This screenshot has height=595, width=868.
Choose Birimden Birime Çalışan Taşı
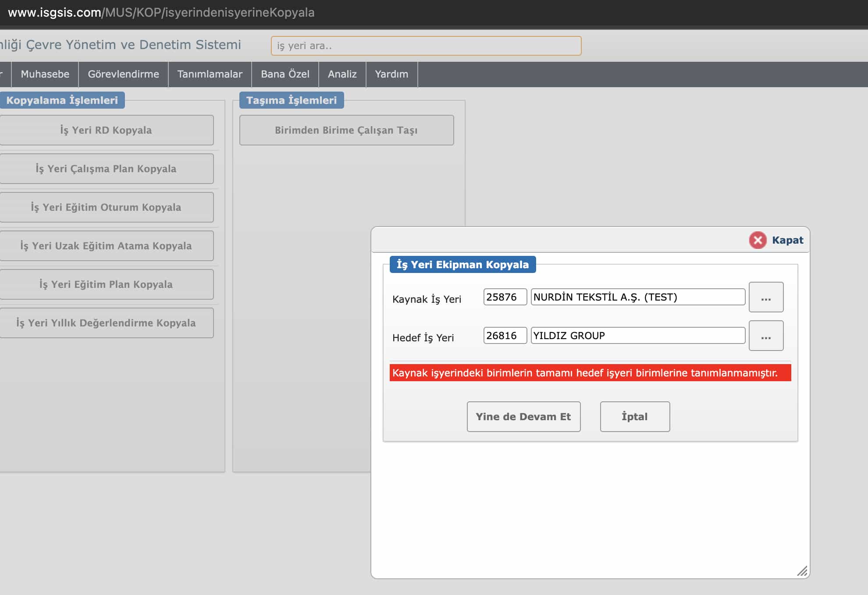click(x=346, y=130)
